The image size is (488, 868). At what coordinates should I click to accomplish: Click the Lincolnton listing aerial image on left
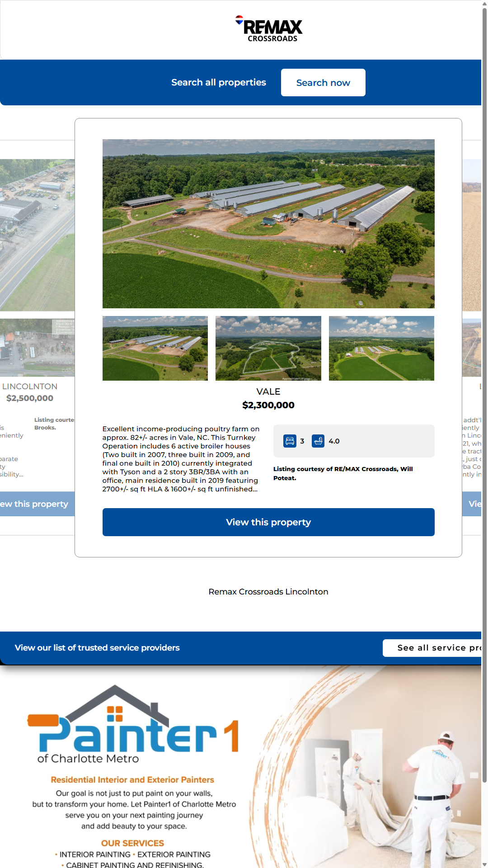[x=37, y=235]
